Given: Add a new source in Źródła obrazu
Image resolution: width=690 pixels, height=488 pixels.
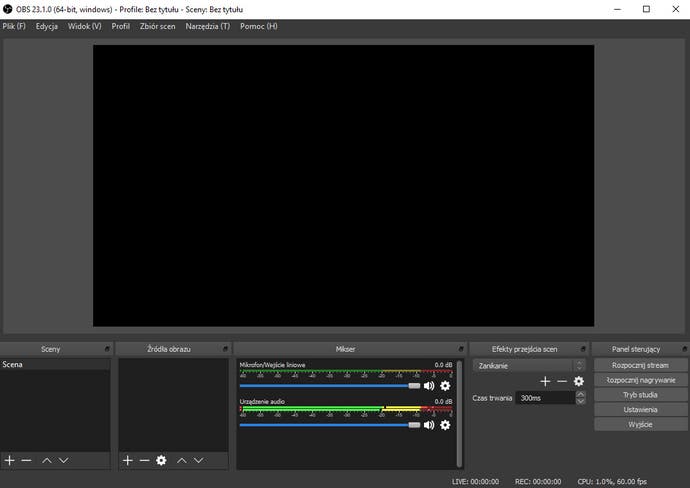Looking at the screenshot, I should pyautogui.click(x=128, y=460).
